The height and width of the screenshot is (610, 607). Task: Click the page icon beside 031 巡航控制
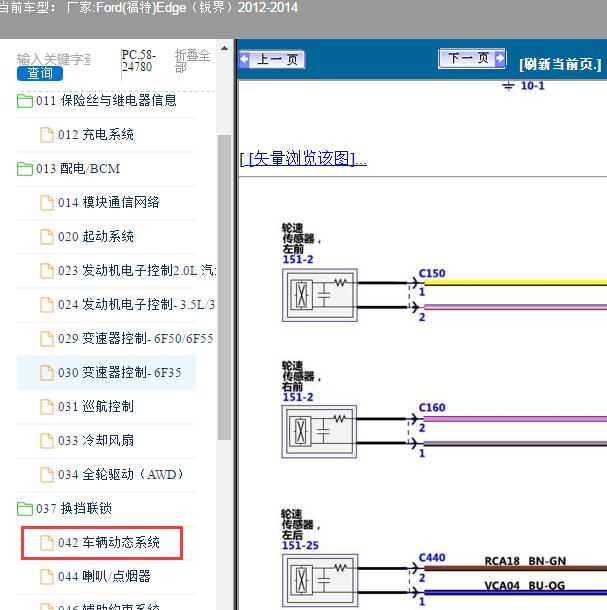coord(47,407)
